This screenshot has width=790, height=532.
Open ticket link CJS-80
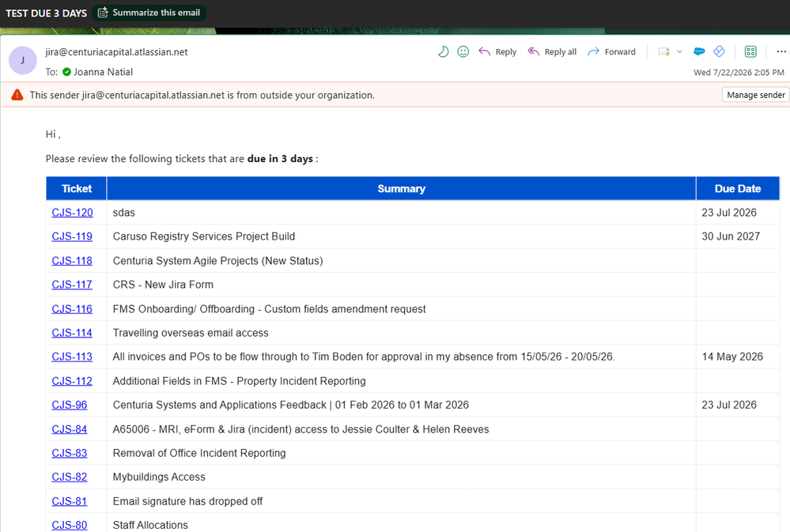tap(70, 525)
